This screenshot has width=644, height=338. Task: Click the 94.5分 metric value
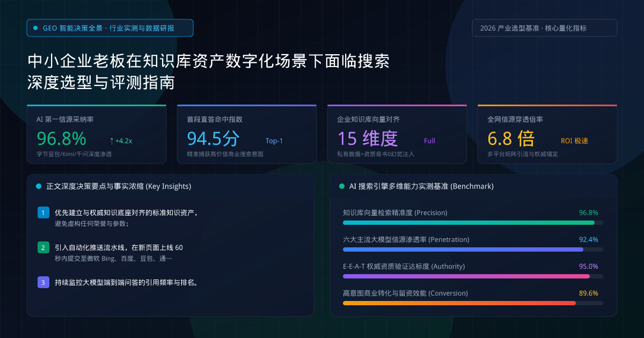click(213, 139)
